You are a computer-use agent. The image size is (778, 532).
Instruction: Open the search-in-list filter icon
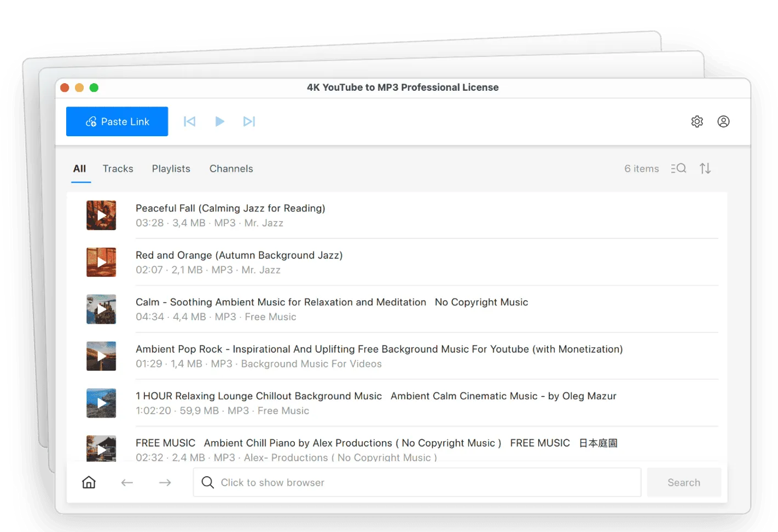(x=678, y=168)
